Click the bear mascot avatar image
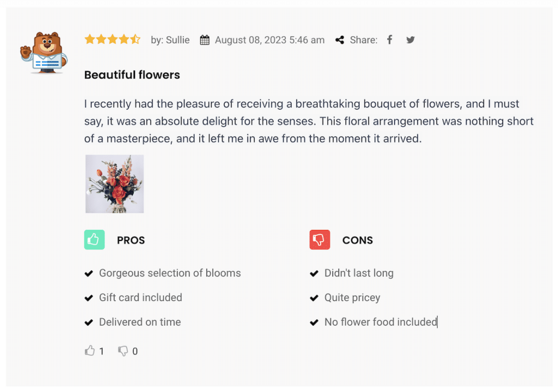The width and height of the screenshot is (558, 392). tap(43, 52)
